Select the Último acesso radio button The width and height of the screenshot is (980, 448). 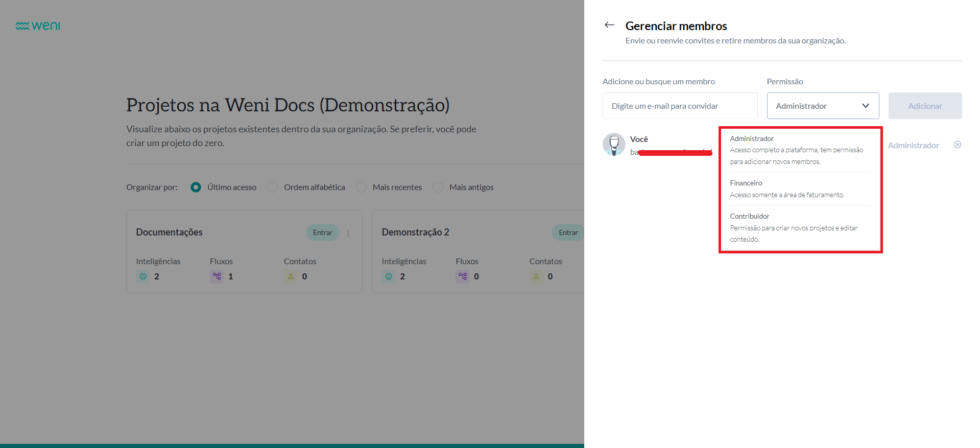point(196,187)
